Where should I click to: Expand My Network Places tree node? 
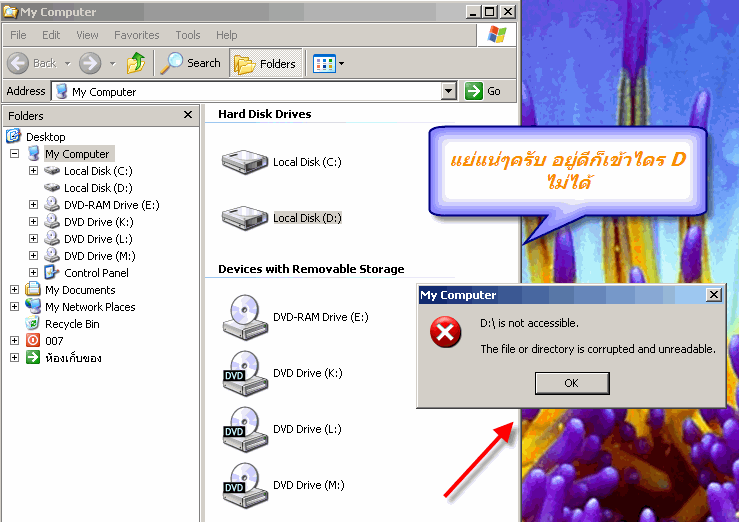coord(15,306)
